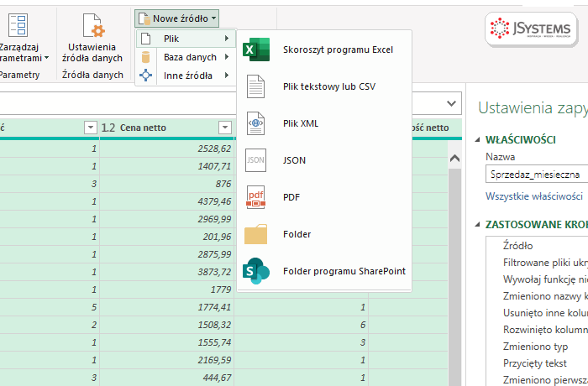Click the 1.2 data type icon of Cena netto
588x386 pixels.
[108, 128]
